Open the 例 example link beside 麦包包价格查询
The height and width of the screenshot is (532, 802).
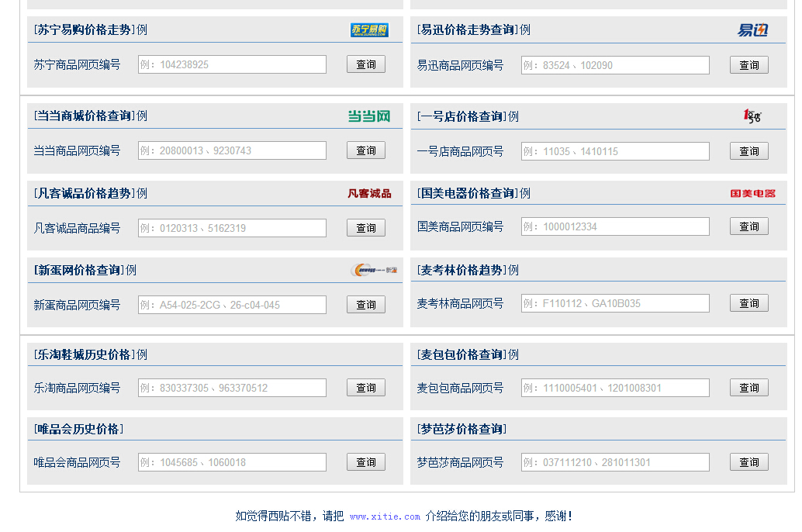(513, 354)
